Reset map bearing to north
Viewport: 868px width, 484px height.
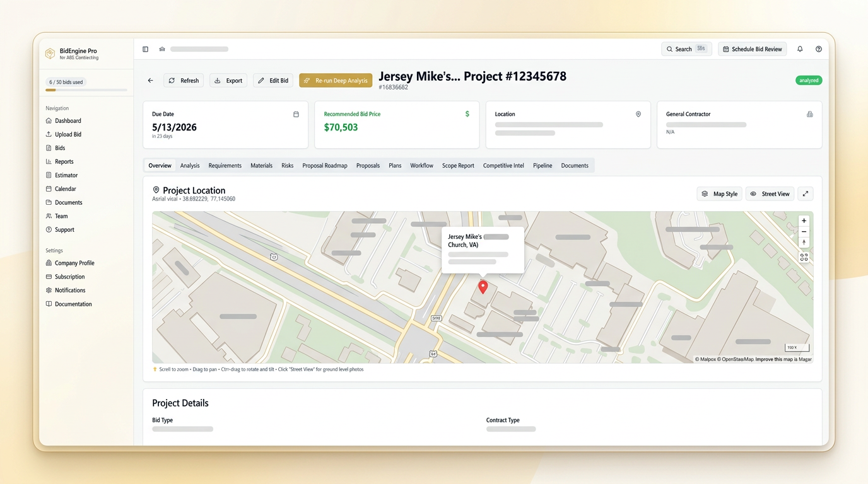pyautogui.click(x=804, y=243)
